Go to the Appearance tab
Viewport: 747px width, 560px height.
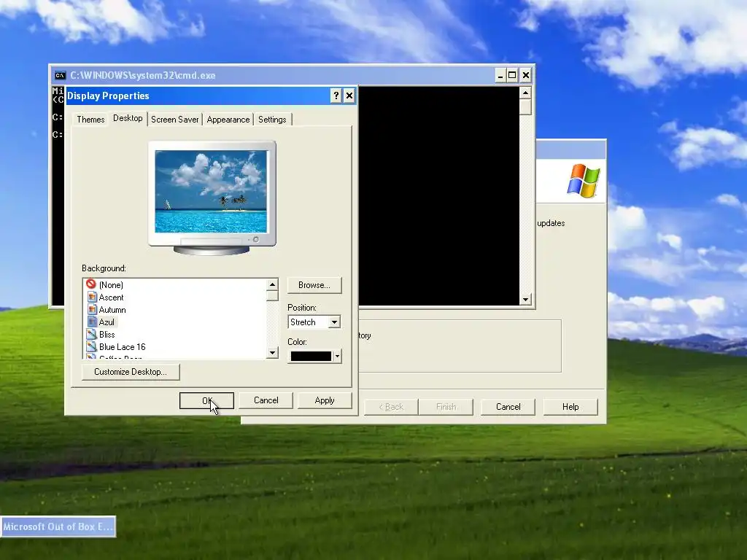click(228, 120)
